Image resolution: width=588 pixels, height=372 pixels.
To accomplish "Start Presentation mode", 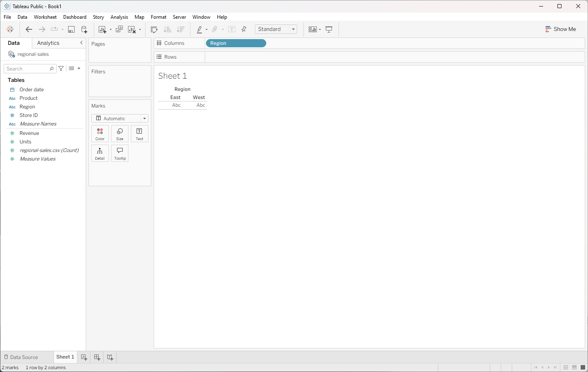I will tap(329, 29).
